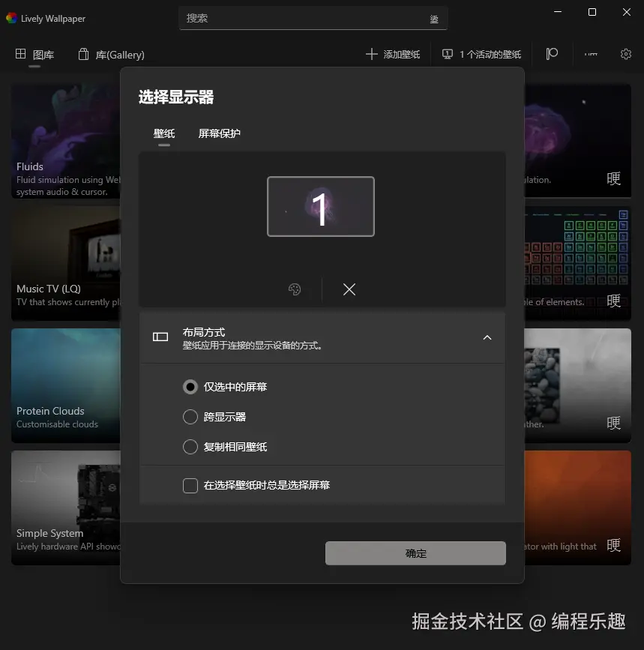This screenshot has width=644, height=650.
Task: Click the plus icon for 添加壁纸
Action: coord(371,54)
